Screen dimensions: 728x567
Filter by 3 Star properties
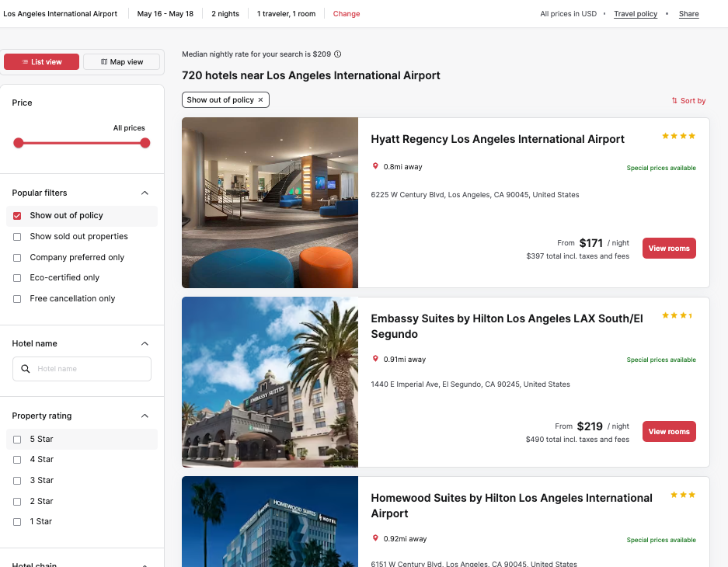point(17,481)
